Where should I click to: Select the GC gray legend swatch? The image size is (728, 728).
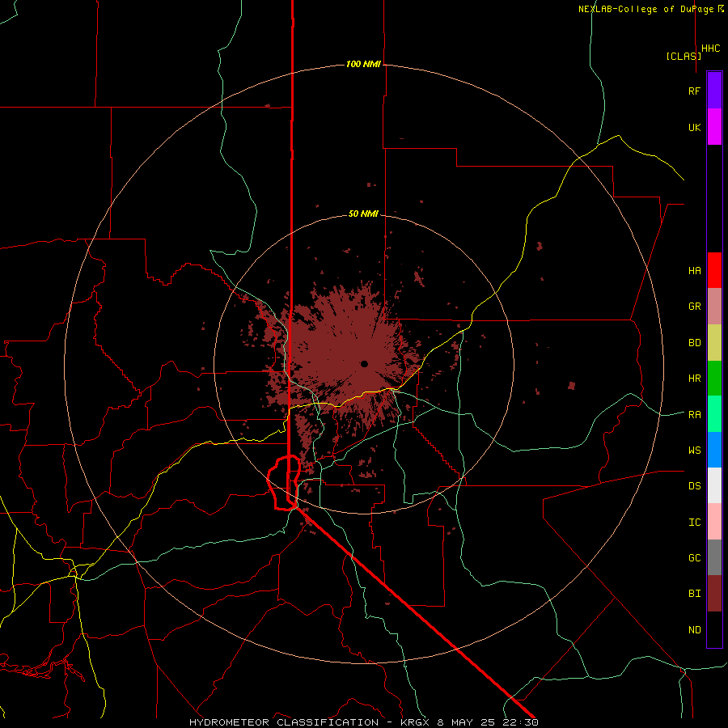pos(714,557)
